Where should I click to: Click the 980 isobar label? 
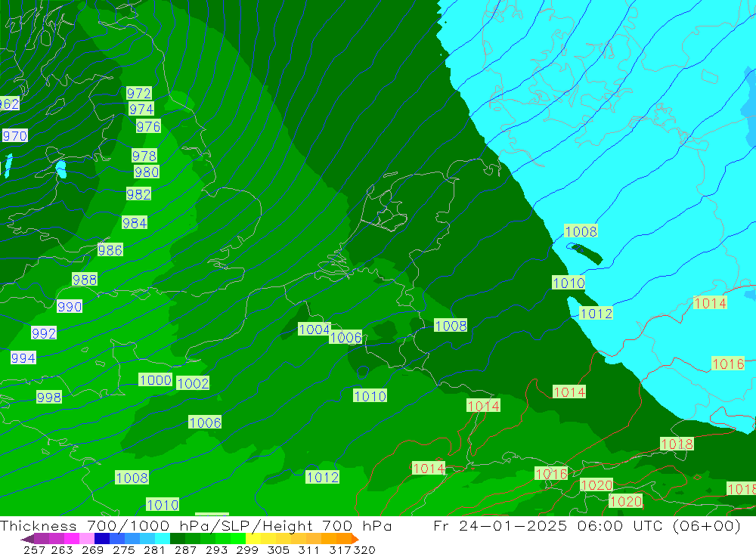point(147,172)
